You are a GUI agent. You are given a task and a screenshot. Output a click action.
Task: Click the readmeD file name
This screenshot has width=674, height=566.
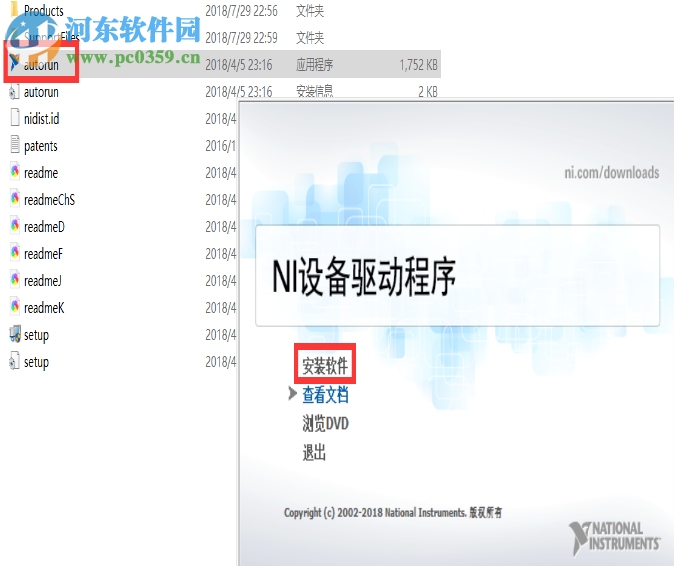tap(44, 227)
